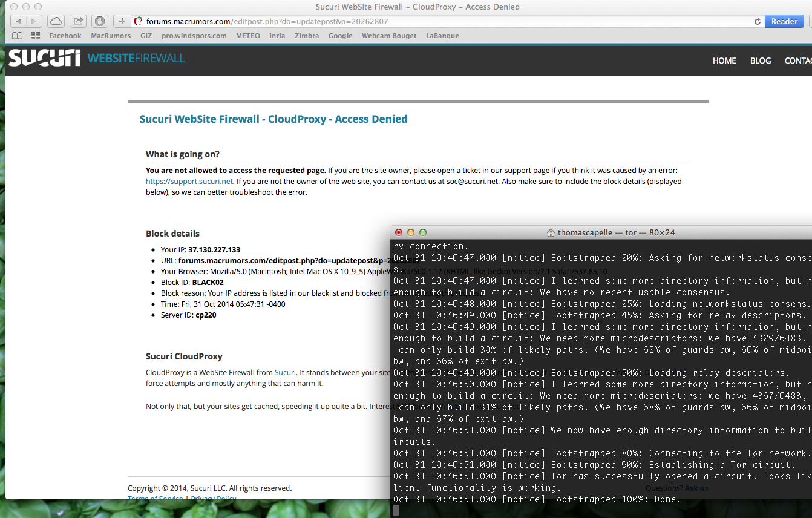Add bookmark with the plus button
The height and width of the screenshot is (518, 812).
point(122,21)
